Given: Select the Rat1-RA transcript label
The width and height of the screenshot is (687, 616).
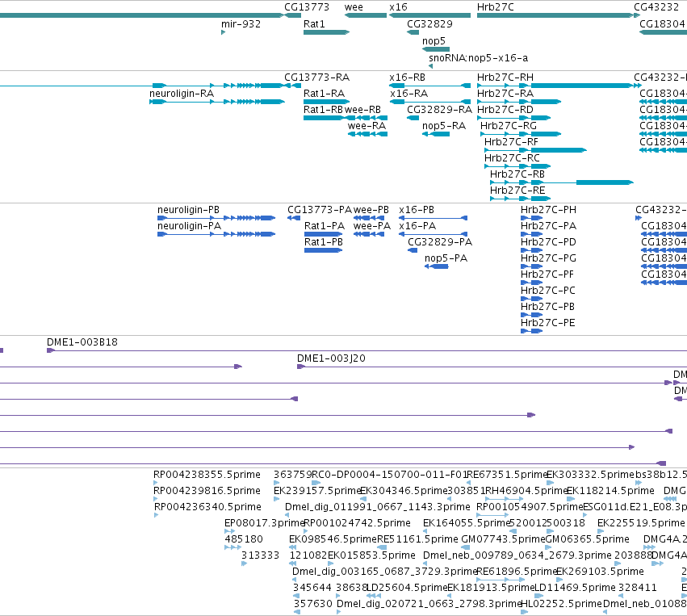Looking at the screenshot, I should (325, 94).
